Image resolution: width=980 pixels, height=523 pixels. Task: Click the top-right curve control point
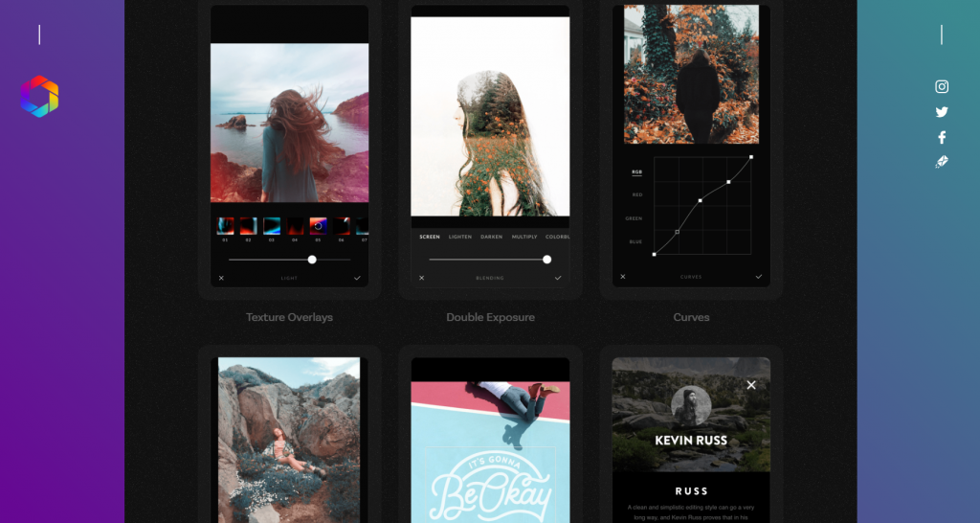[x=751, y=157]
